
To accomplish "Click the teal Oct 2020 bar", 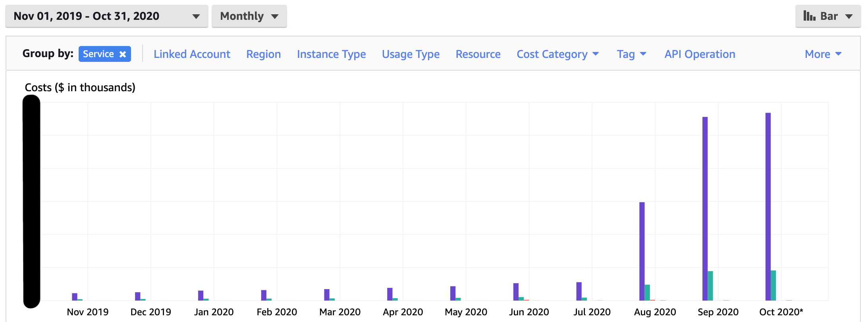I will point(773,285).
